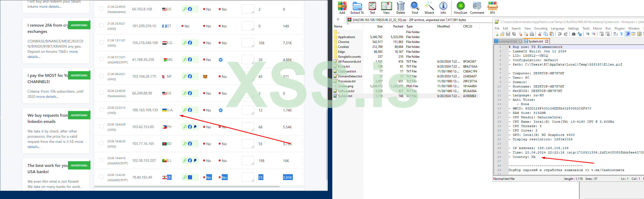The image size is (644, 199).
Task: Open the Edit menu in Notepad++
Action: pyautogui.click(x=505, y=28)
